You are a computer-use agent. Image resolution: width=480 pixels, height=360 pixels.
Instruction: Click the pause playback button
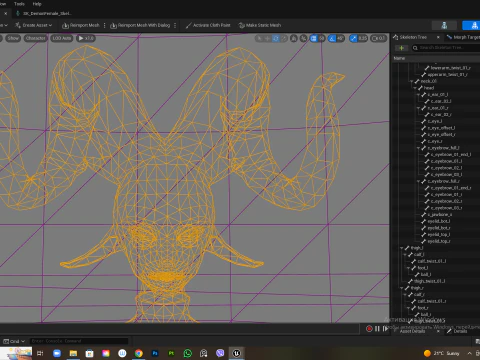click(377, 329)
